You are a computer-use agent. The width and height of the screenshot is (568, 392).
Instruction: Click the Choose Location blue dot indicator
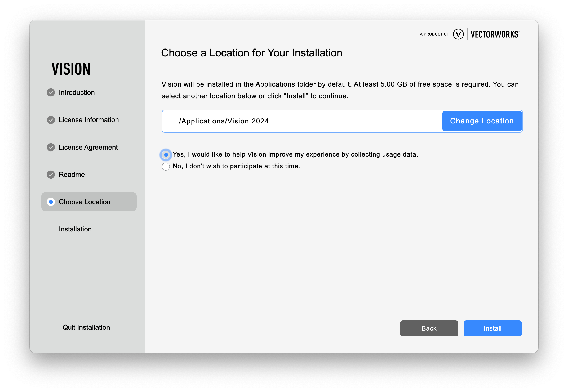click(51, 202)
